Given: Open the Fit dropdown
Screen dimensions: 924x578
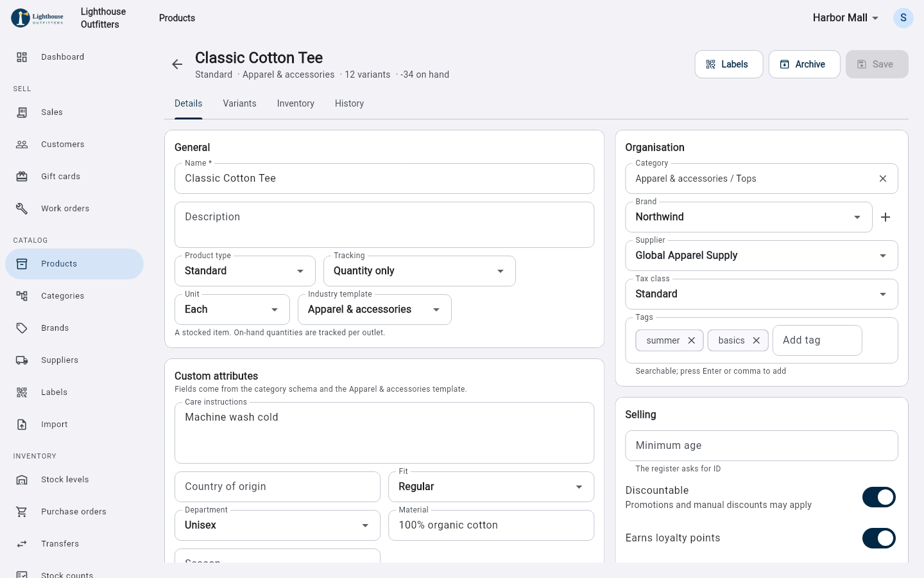Looking at the screenshot, I should click(x=492, y=487).
